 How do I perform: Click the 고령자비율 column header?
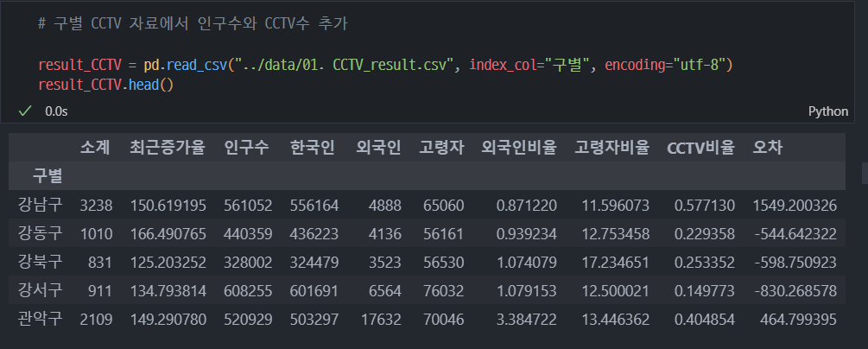(x=611, y=148)
